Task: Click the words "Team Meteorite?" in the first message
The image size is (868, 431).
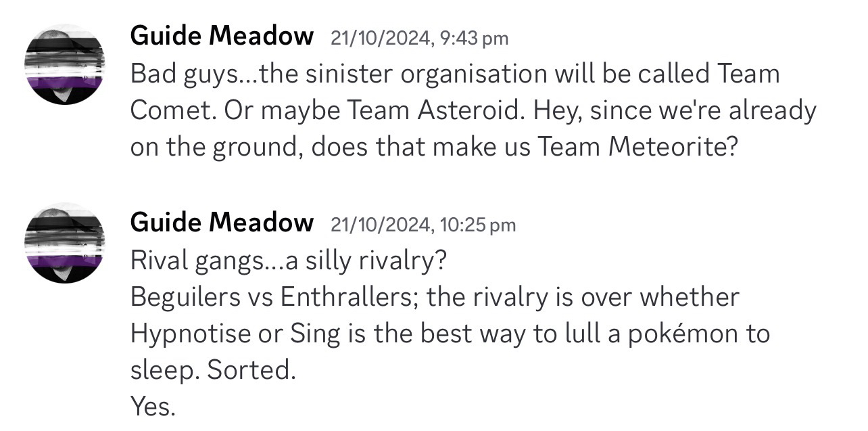Action: click(x=636, y=146)
